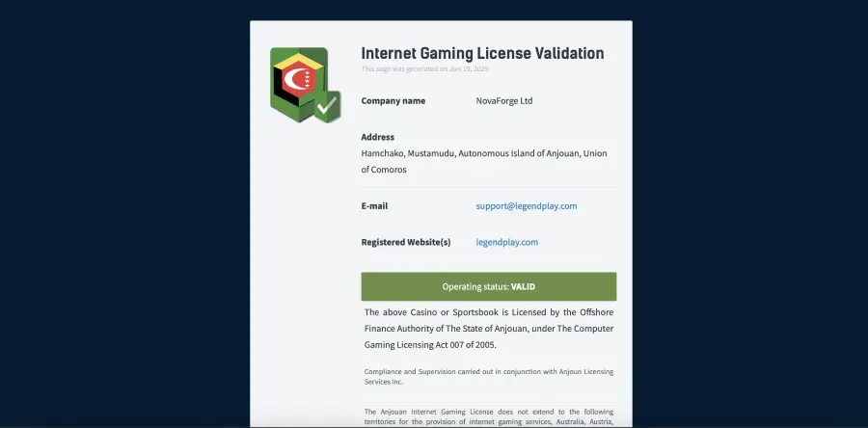This screenshot has width=868, height=428.
Task: Select the Hamchako, Mustamudu address text
Action: point(484,162)
